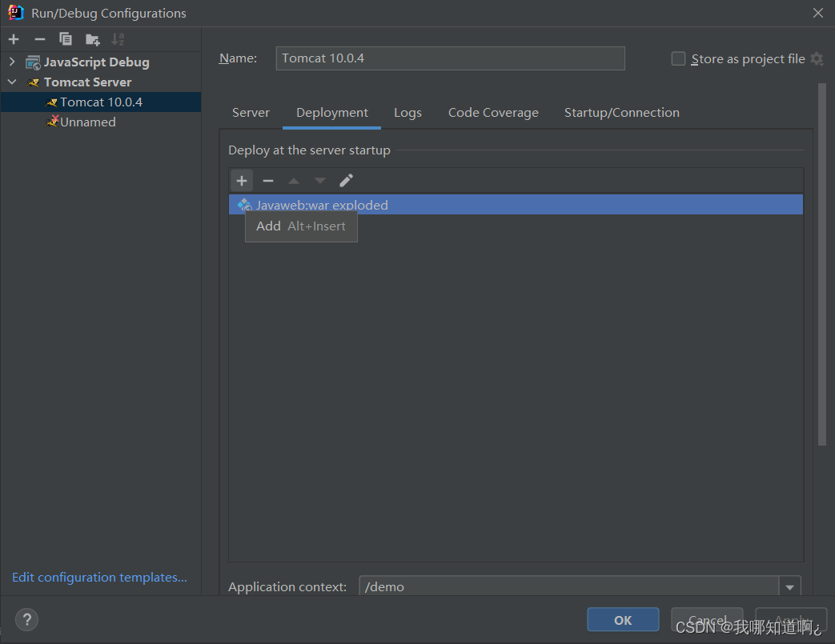The height and width of the screenshot is (644, 835).
Task: Open the help question mark button
Action: click(x=26, y=619)
